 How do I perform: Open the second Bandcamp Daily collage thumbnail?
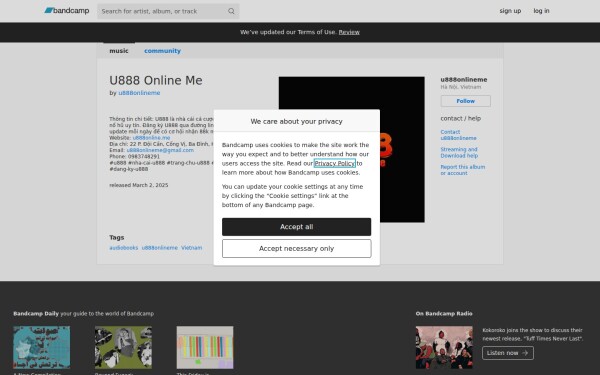point(123,347)
